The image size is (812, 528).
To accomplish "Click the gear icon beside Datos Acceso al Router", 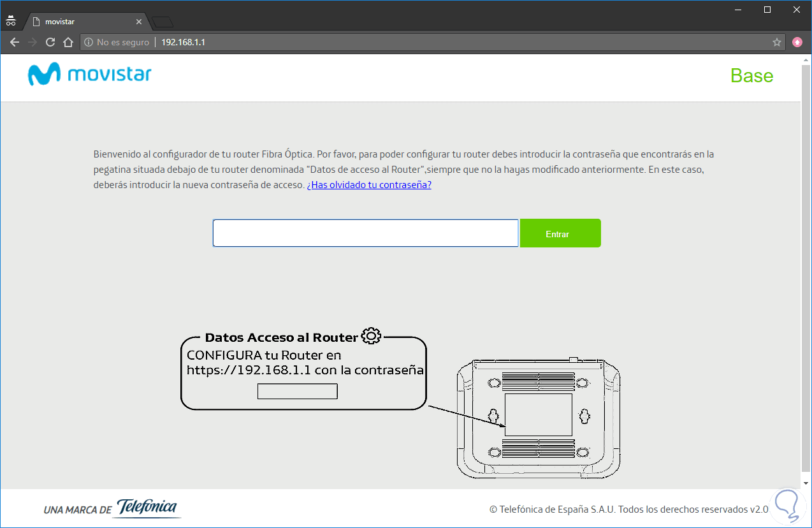I will coord(371,336).
